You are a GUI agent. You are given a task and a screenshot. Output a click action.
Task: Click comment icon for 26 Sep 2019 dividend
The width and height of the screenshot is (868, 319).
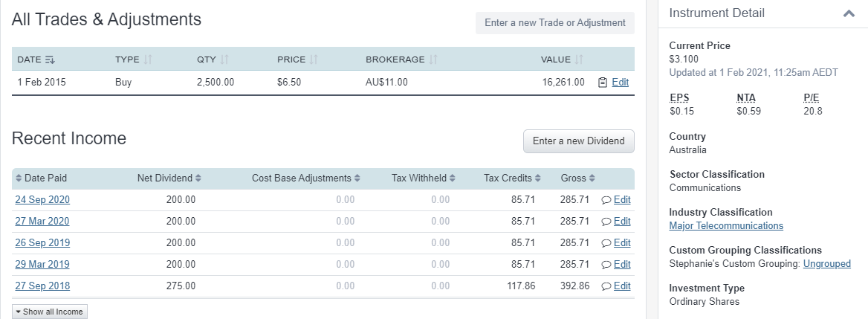(606, 243)
